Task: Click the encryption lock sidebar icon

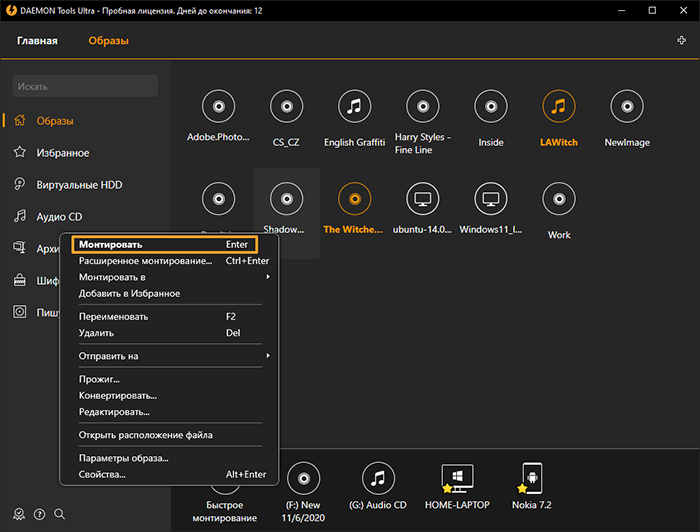Action: pyautogui.click(x=19, y=280)
